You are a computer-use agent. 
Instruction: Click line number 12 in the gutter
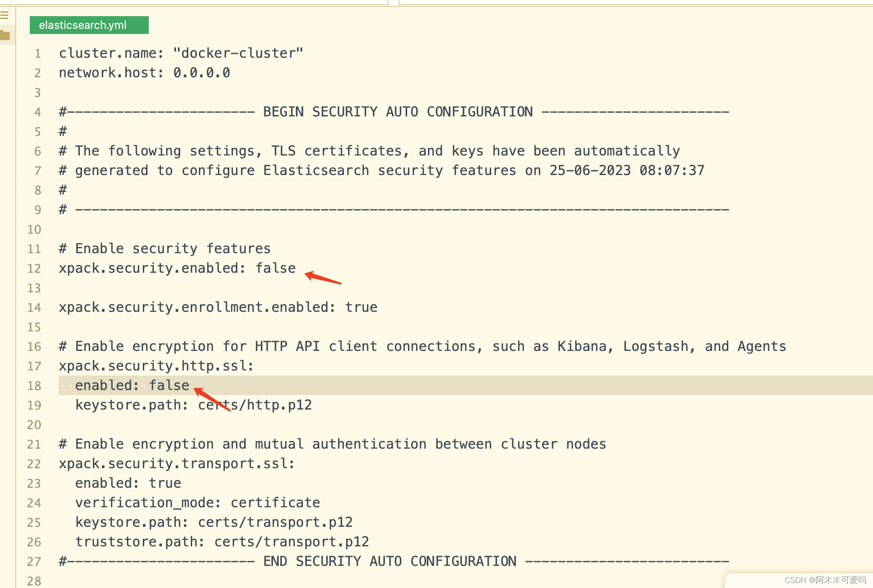[x=34, y=268]
